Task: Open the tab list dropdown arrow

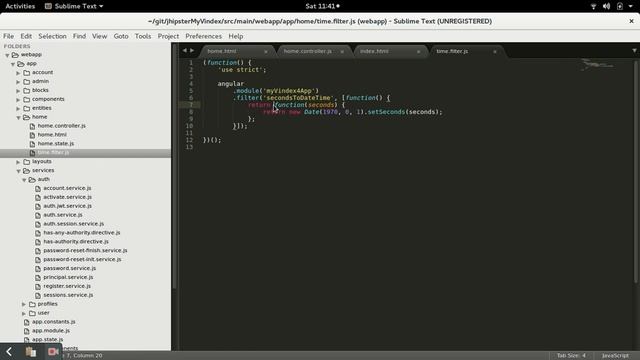Action: pyautogui.click(x=634, y=51)
